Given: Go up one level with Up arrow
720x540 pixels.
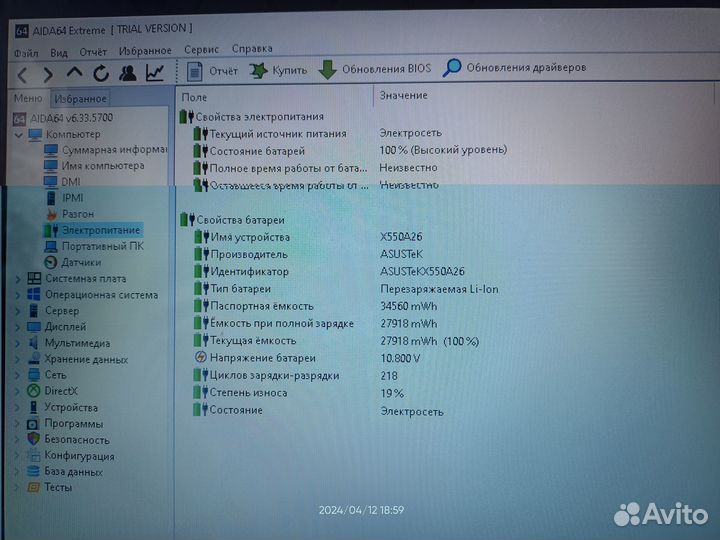Looking at the screenshot, I should (74, 73).
